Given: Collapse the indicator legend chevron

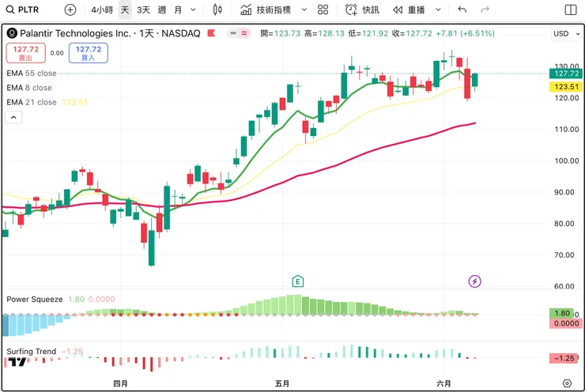Looking at the screenshot, I should 13,116.
